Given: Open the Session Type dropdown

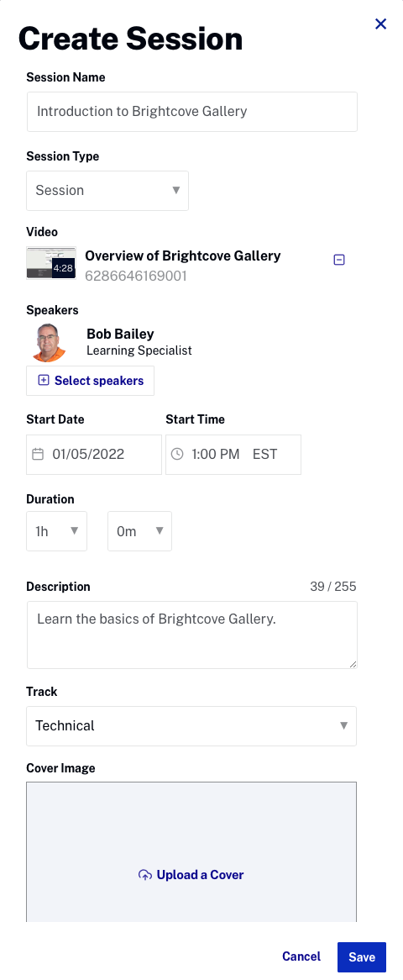Looking at the screenshot, I should point(107,191).
